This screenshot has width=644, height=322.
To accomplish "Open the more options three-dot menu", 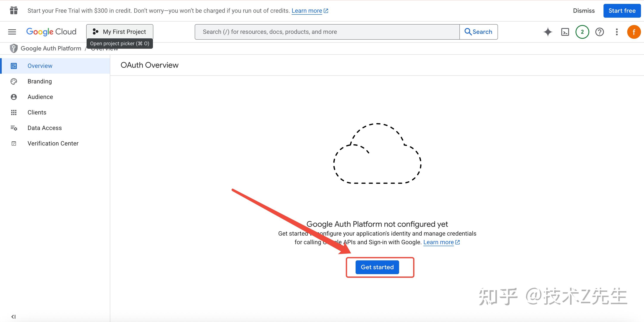I will (617, 32).
